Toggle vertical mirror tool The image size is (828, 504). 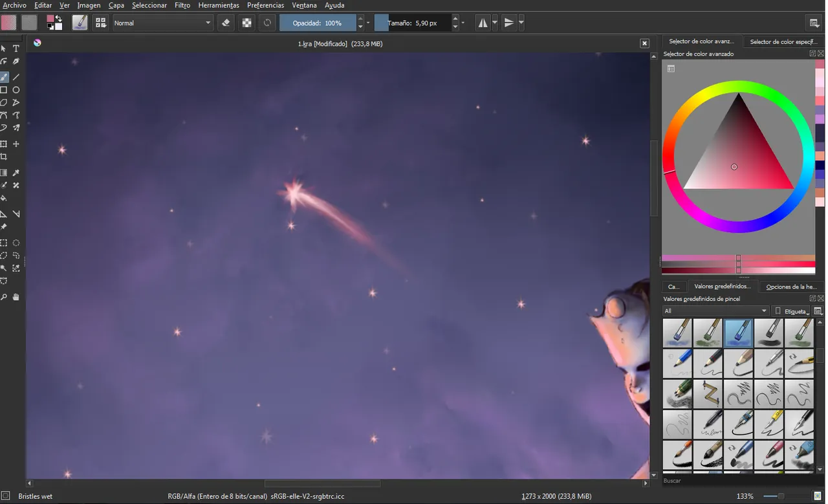509,23
